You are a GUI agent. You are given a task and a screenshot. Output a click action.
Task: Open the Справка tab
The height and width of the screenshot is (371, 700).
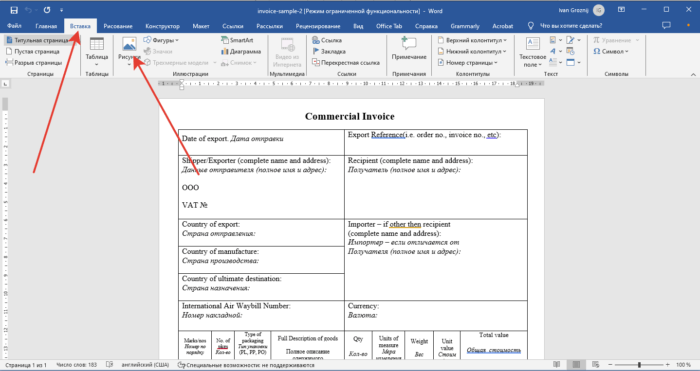click(x=426, y=26)
